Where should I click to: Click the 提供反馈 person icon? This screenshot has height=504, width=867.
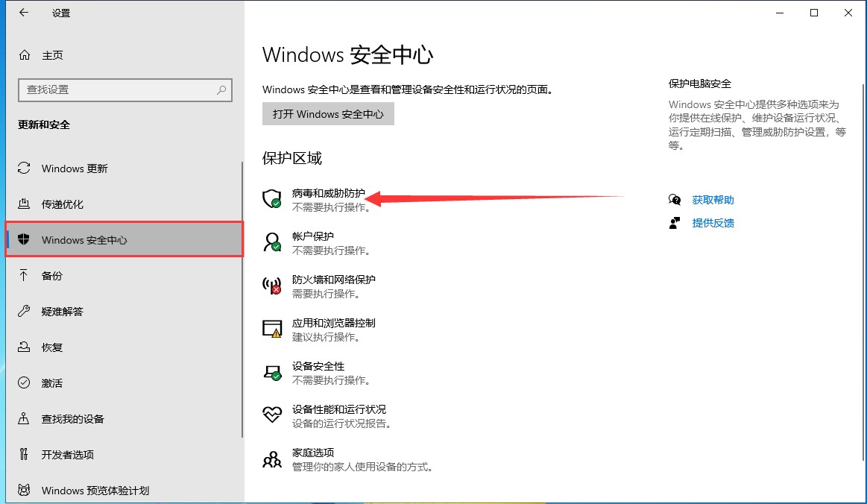pyautogui.click(x=675, y=223)
